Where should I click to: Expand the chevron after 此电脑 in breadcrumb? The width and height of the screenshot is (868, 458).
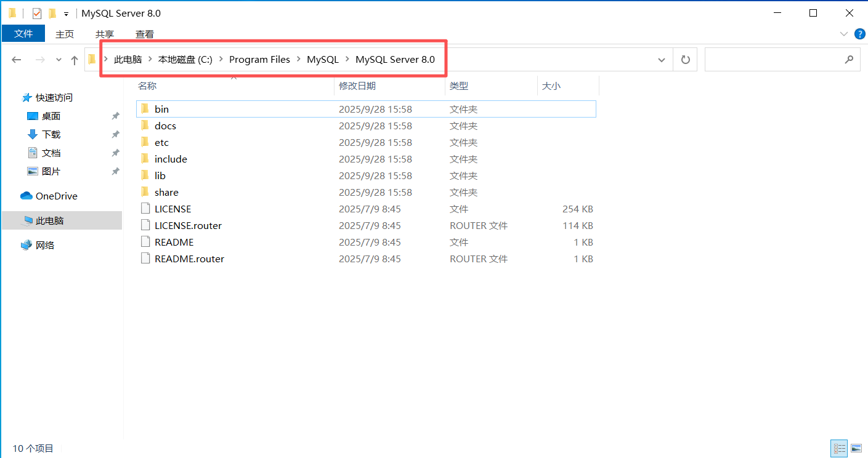pyautogui.click(x=150, y=60)
